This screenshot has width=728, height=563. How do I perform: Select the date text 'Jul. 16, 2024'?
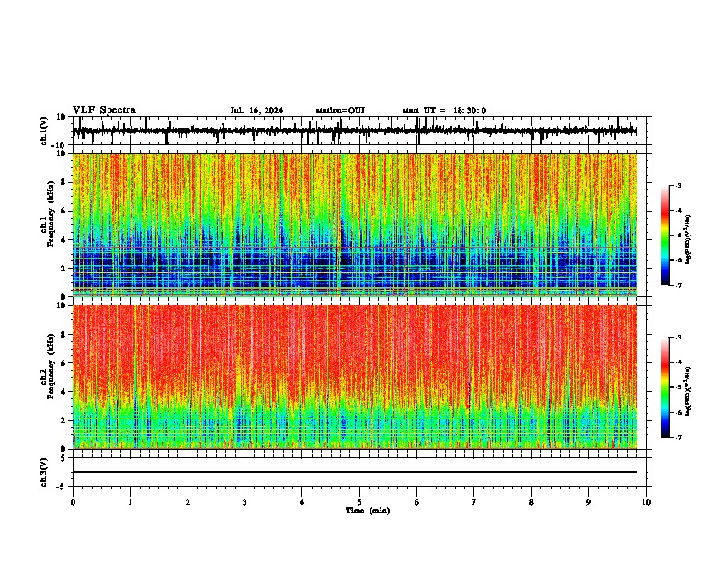point(256,110)
